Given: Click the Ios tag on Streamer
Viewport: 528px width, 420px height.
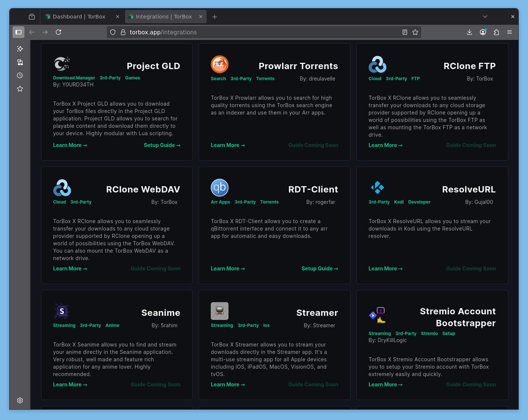Looking at the screenshot, I should (x=266, y=325).
